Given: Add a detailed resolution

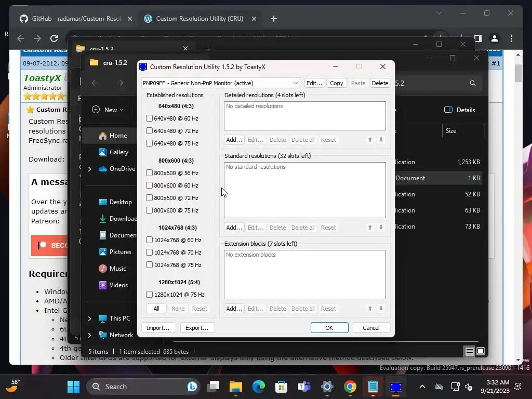Looking at the screenshot, I should 234,140.
